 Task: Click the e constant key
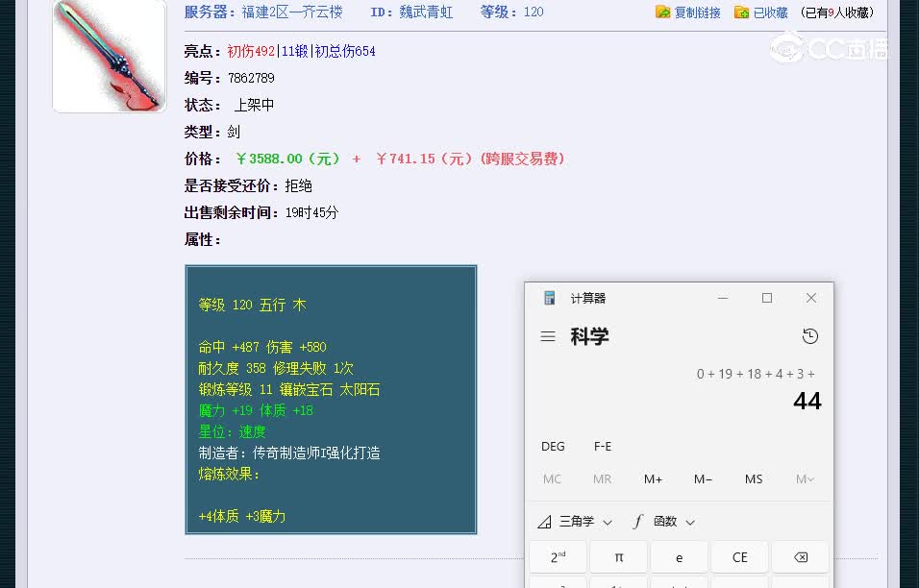pyautogui.click(x=680, y=557)
